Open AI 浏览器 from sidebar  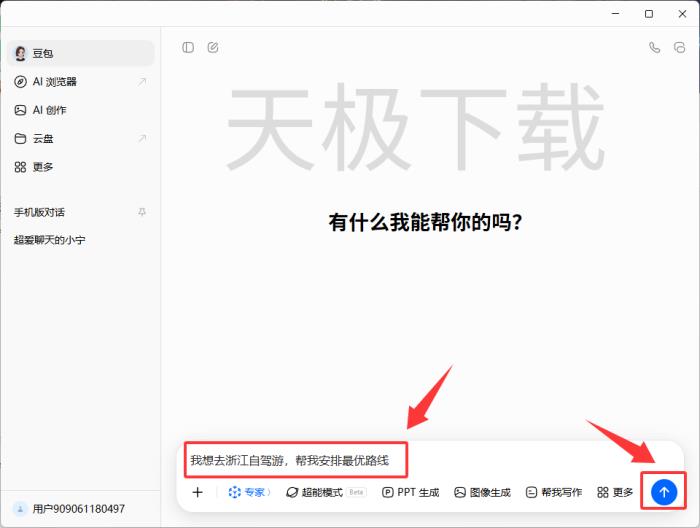(55, 82)
